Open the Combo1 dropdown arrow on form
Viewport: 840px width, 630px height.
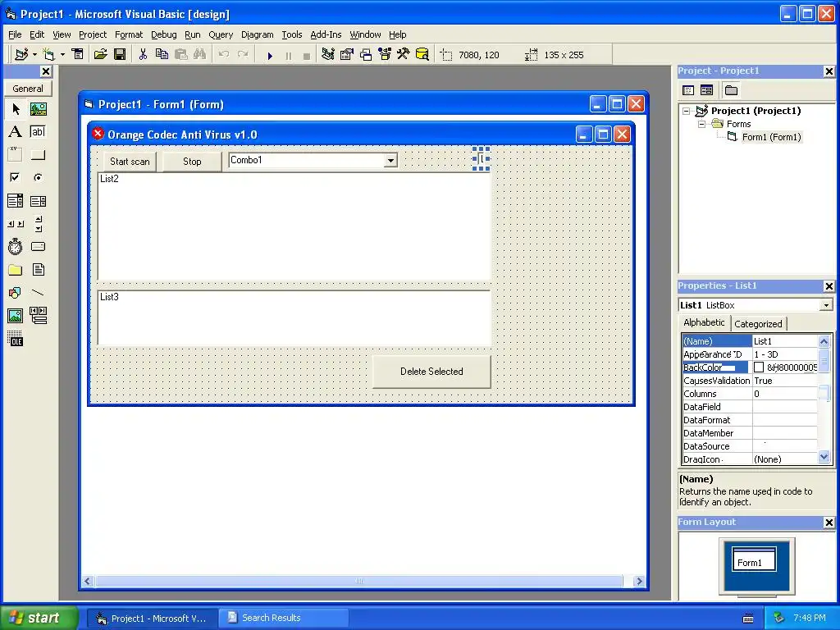tap(390, 160)
